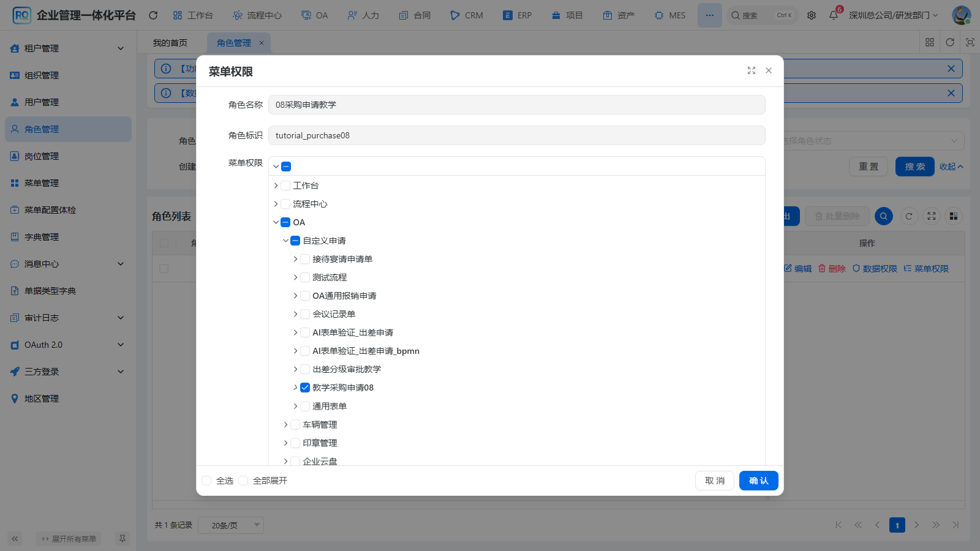
Task: Go to the last page icon
Action: click(x=956, y=525)
